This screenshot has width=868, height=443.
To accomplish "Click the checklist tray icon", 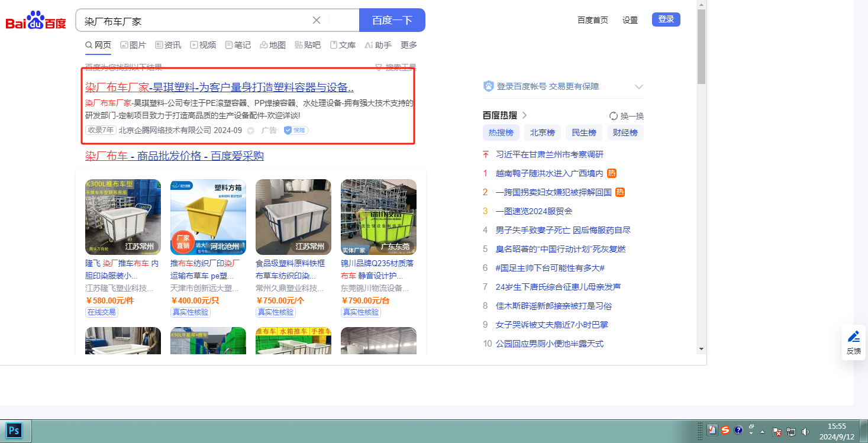I will [x=712, y=431].
